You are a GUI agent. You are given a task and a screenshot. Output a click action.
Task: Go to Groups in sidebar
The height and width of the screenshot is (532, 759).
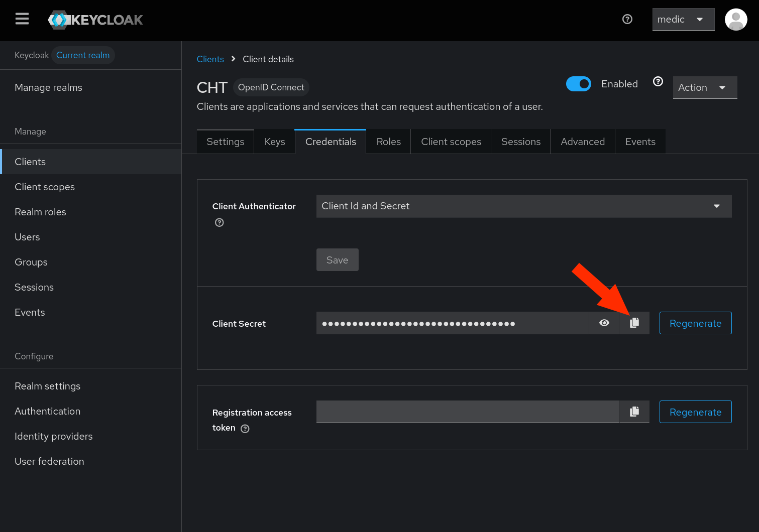pyautogui.click(x=90, y=262)
